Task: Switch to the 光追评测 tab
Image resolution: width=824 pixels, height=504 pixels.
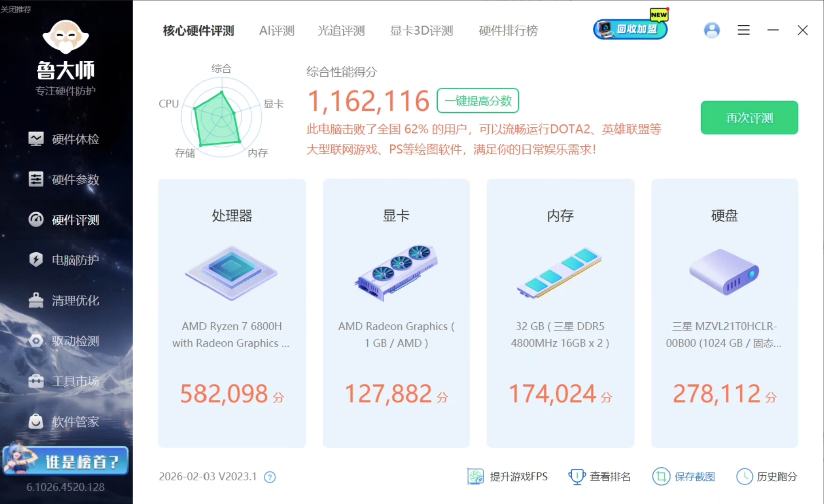Action: [341, 31]
